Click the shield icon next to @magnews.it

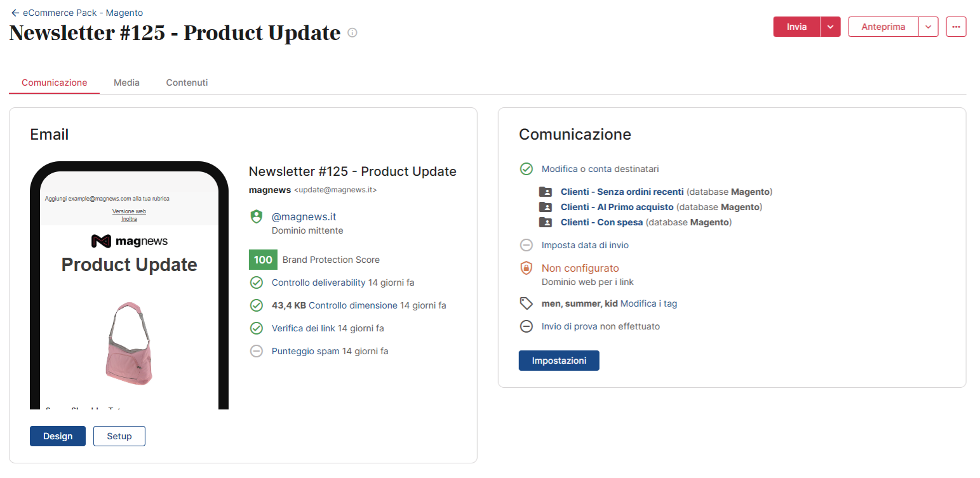256,216
